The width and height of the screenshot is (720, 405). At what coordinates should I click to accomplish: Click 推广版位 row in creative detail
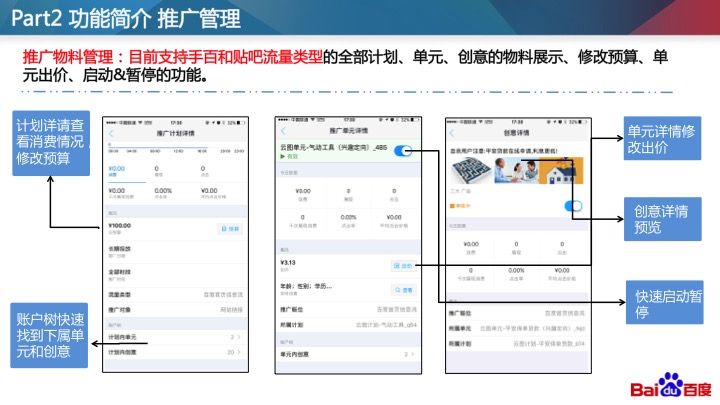click(x=518, y=313)
